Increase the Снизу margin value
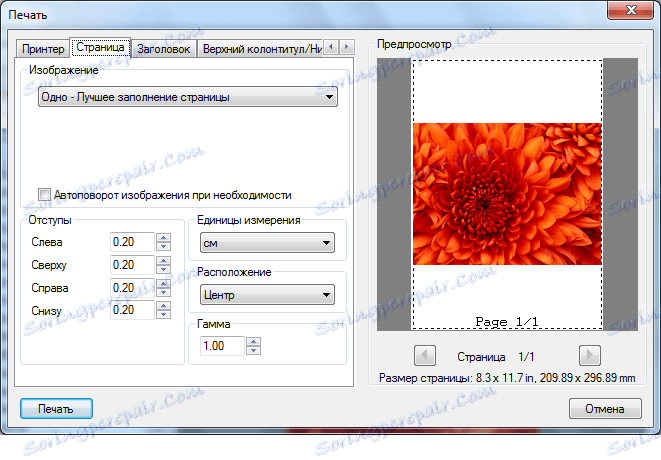Image resolution: width=661 pixels, height=460 pixels. click(164, 305)
